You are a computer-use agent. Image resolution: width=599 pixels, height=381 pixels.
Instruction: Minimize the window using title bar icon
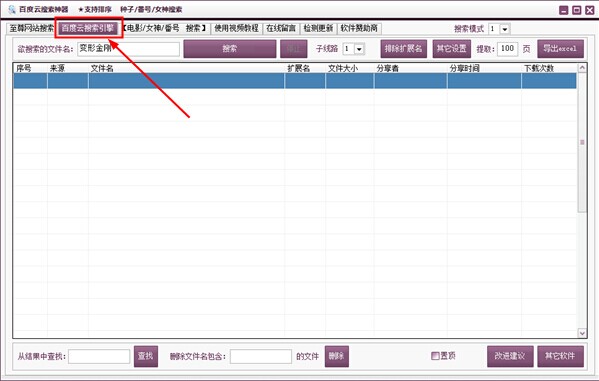tap(563, 10)
